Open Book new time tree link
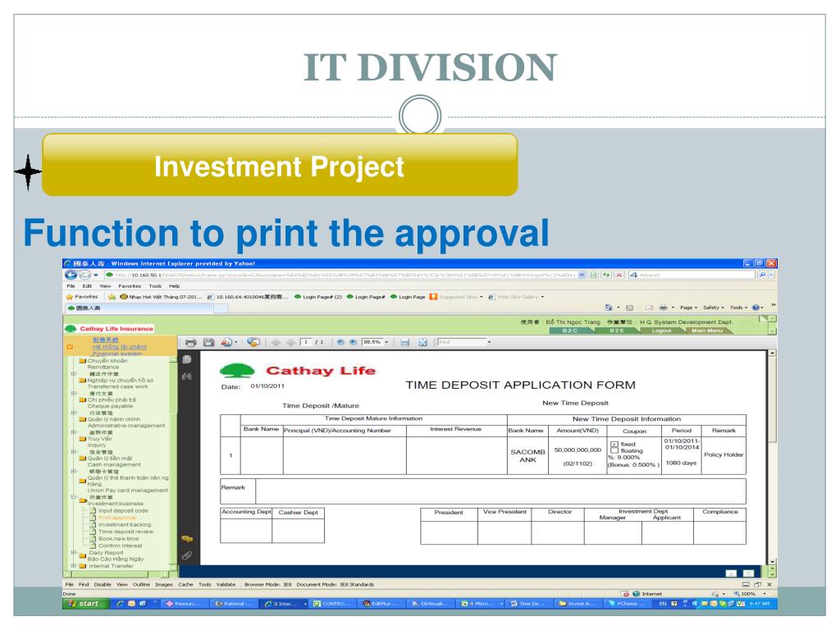 tap(118, 538)
